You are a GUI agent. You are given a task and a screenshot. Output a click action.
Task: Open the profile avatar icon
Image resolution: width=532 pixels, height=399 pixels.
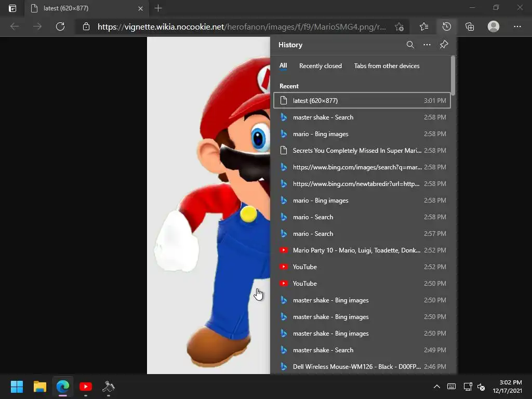tap(494, 26)
